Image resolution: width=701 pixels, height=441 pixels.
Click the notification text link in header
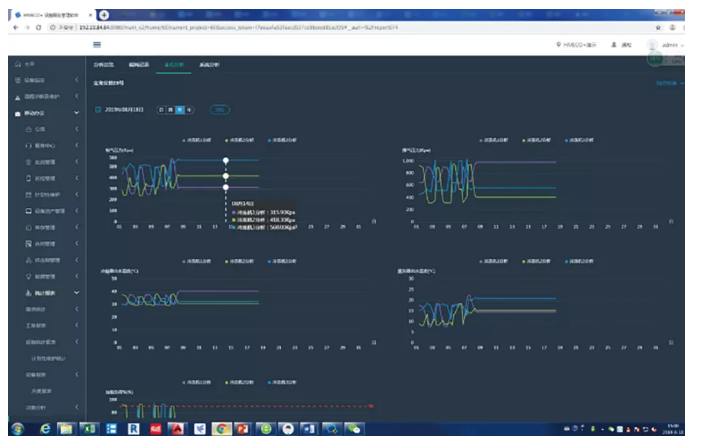click(x=626, y=45)
